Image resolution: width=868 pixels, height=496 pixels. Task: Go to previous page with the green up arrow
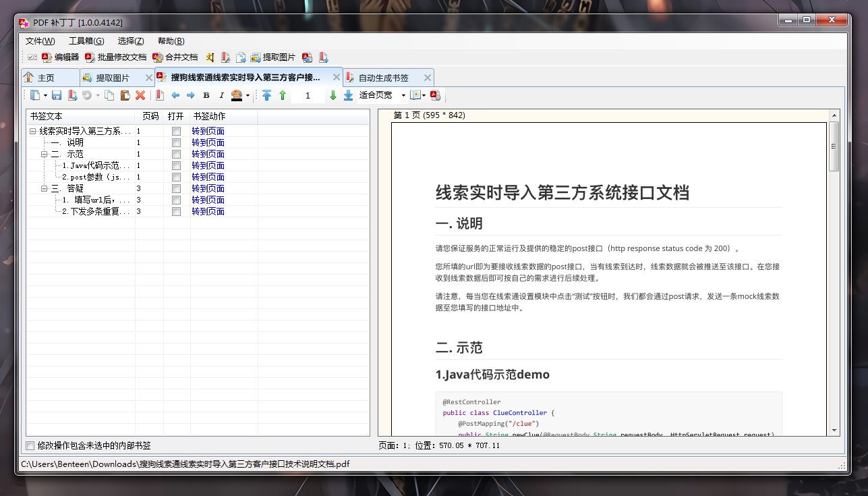click(282, 96)
